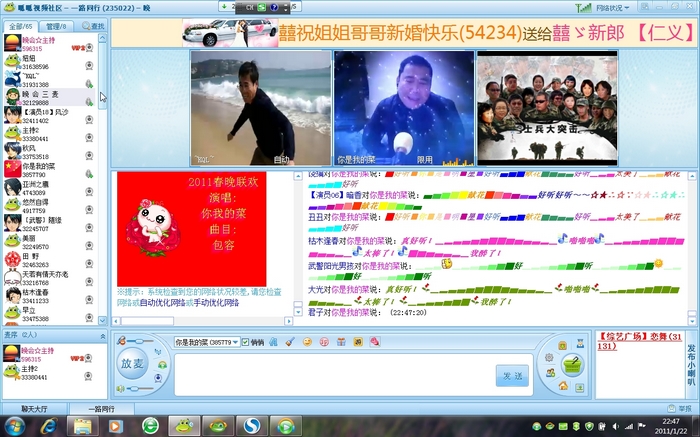Select the 一路同行 room tab
The height and width of the screenshot is (437, 700).
pyautogui.click(x=101, y=408)
